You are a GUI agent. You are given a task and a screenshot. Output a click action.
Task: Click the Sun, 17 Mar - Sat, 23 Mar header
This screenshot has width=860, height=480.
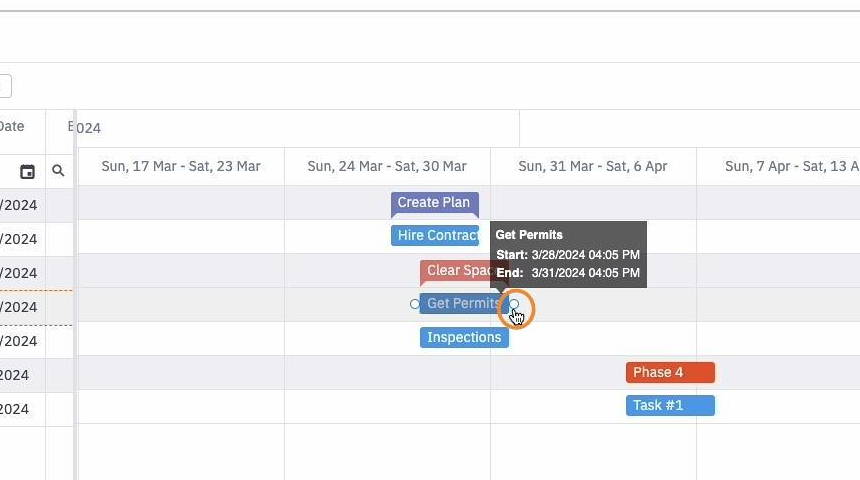pyautogui.click(x=181, y=166)
